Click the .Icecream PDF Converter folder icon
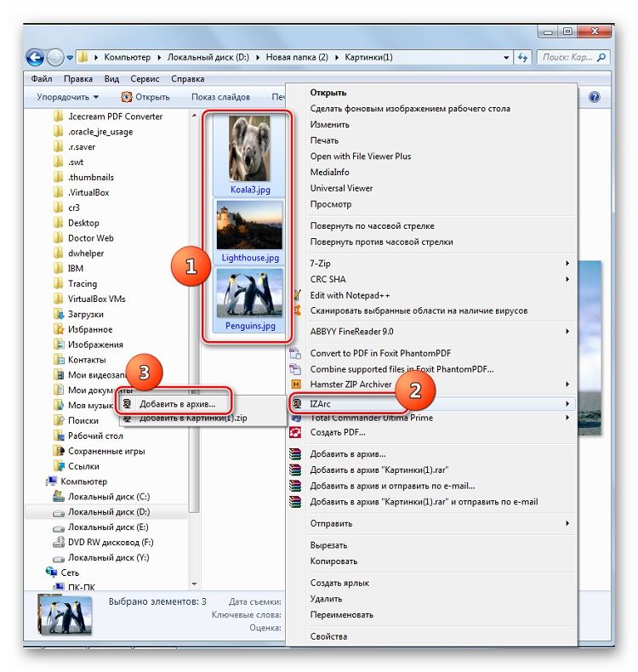This screenshot has width=638, height=672. (59, 117)
